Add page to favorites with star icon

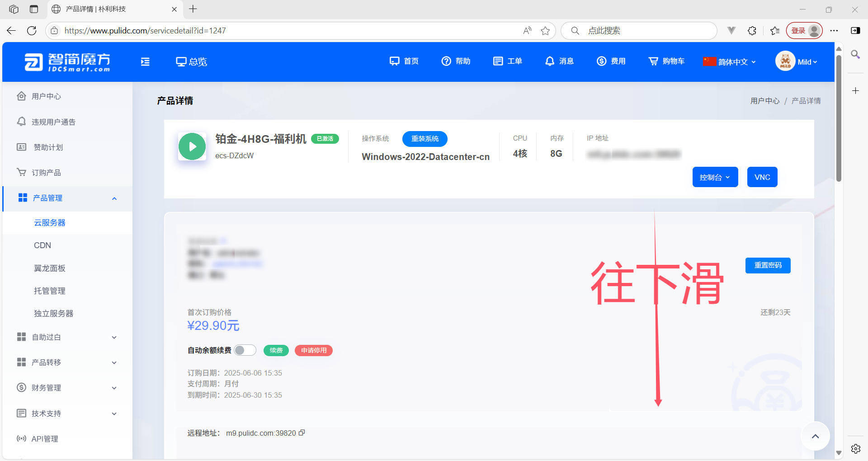click(545, 31)
